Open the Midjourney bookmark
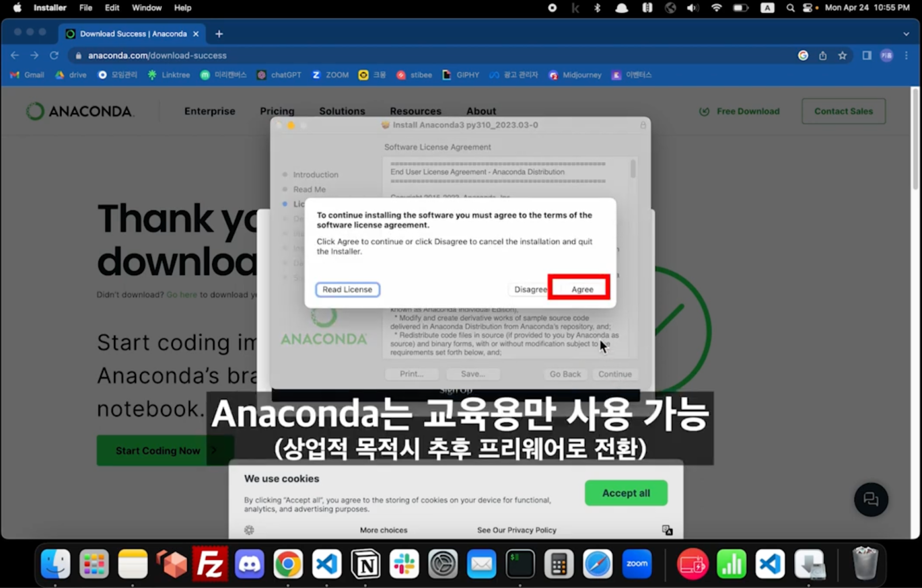The height and width of the screenshot is (588, 922). click(575, 75)
